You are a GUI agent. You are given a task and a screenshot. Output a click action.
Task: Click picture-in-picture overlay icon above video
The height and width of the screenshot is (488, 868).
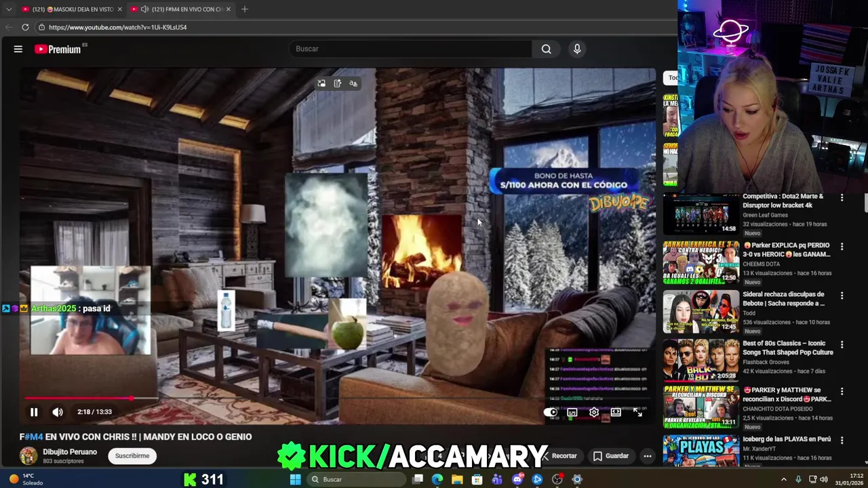click(x=321, y=83)
